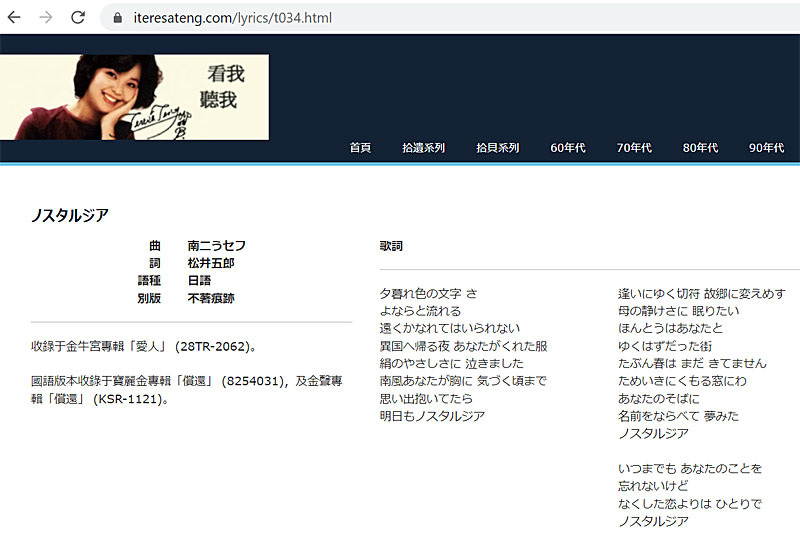Reload the page with the refresh icon
This screenshot has width=800, height=547.
[78, 17]
